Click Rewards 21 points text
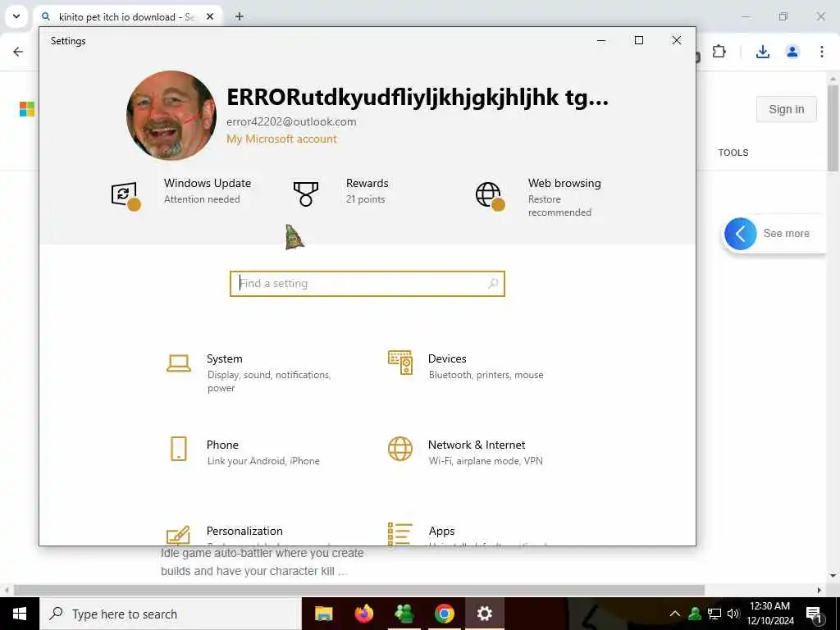 point(367,190)
